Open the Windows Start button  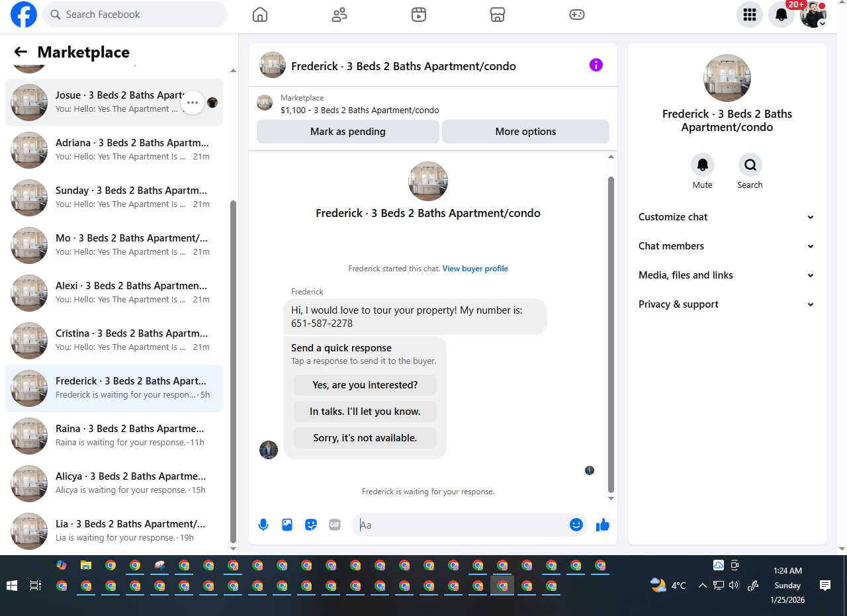click(x=11, y=586)
